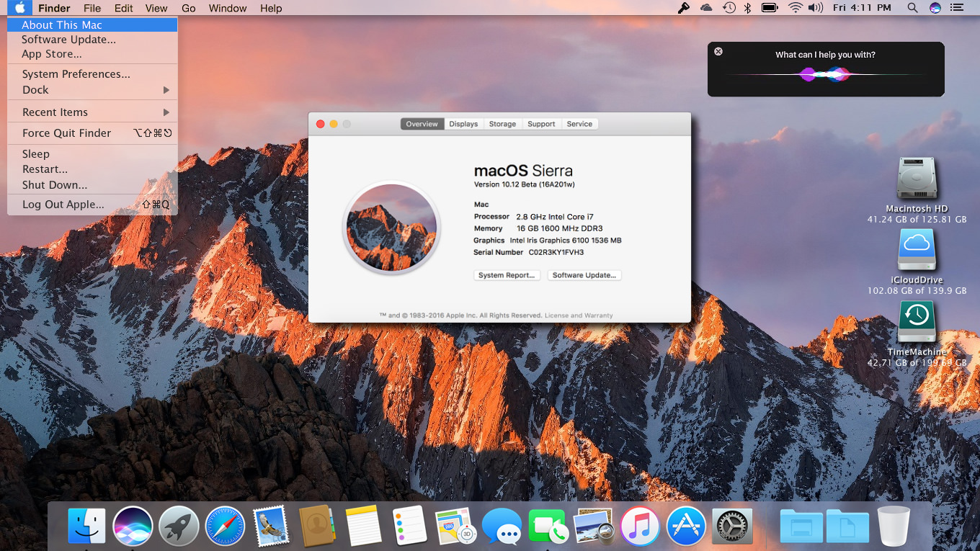This screenshot has height=551, width=980.
Task: Switch to the Displays tab
Action: pos(463,124)
